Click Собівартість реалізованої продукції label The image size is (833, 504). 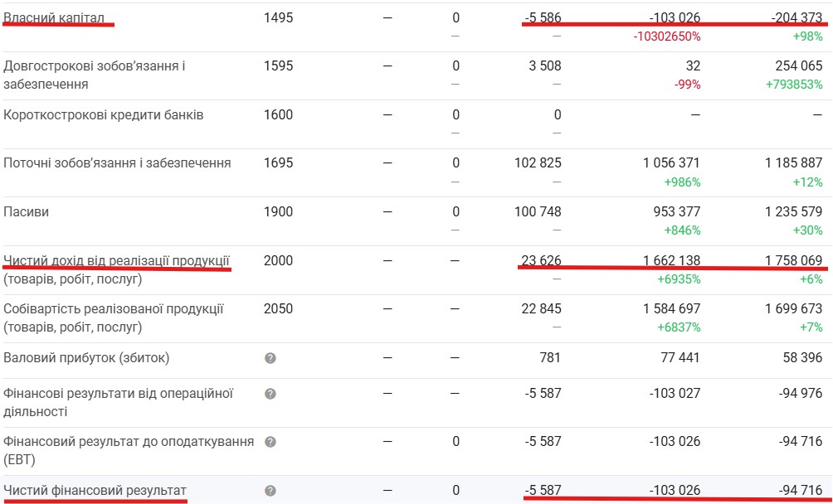coord(114,309)
